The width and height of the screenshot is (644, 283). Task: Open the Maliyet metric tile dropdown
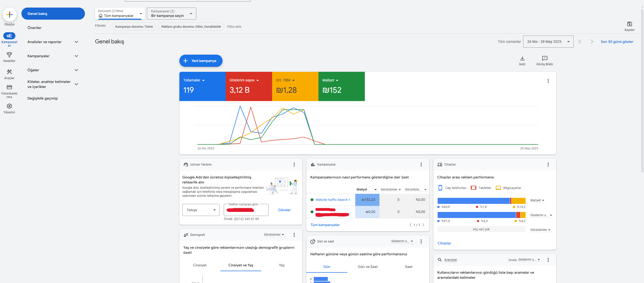330,80
